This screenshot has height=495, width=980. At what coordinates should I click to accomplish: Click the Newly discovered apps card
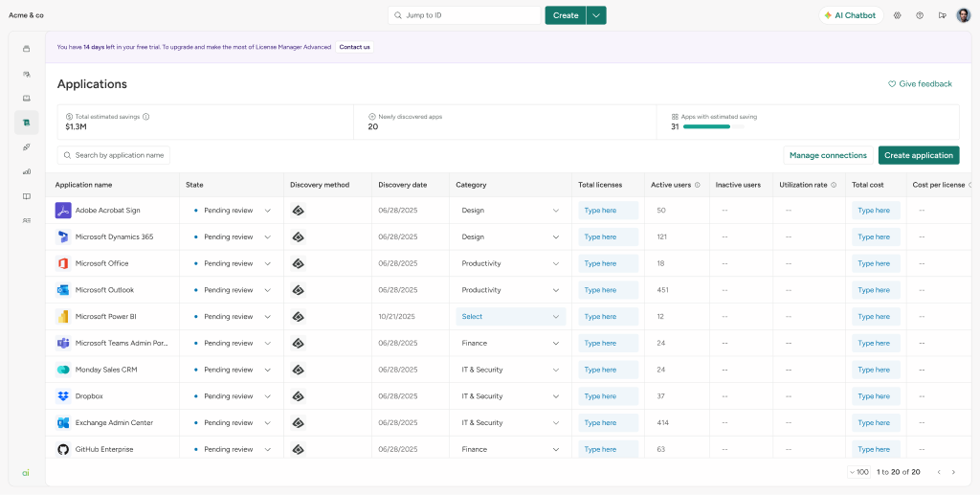tap(505, 122)
